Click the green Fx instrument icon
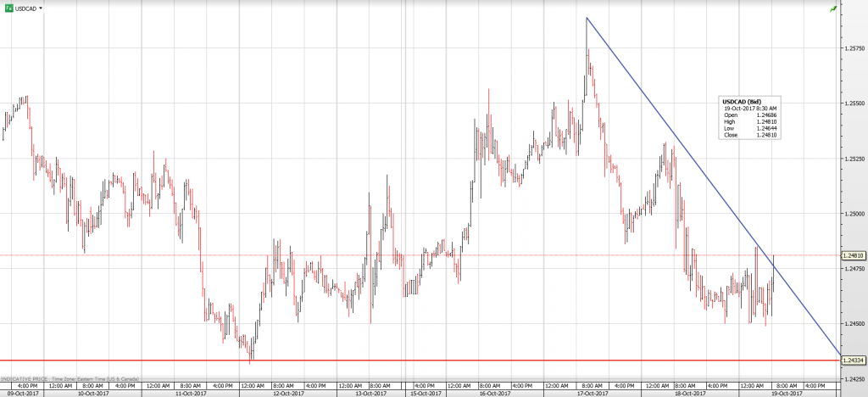The width and height of the screenshot is (868, 397). pyautogui.click(x=8, y=7)
